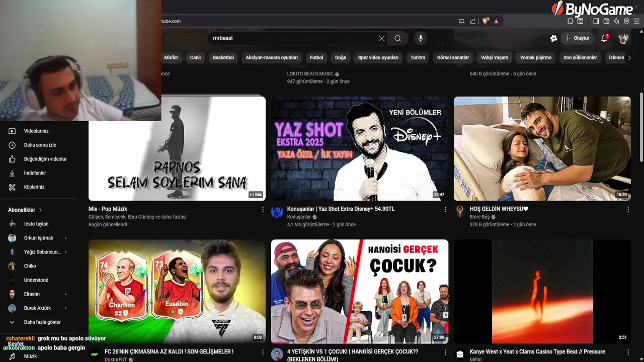Click the Konuşanlar channel avatar
Image resolution: width=644 pixels, height=362 pixels.
(277, 211)
